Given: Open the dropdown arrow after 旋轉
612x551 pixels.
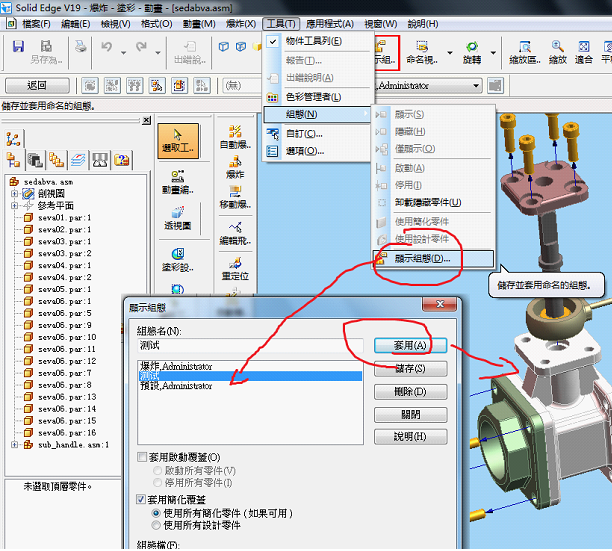Looking at the screenshot, I should [x=493, y=53].
